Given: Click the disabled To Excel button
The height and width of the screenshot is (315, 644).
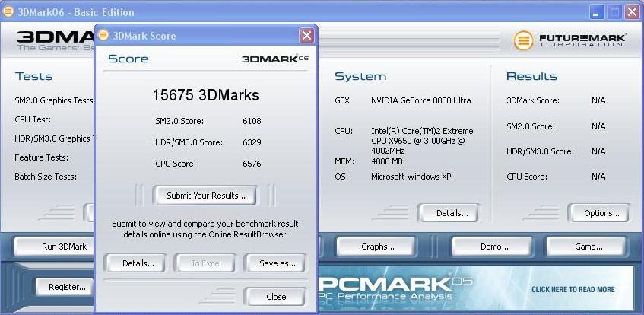Looking at the screenshot, I should (x=206, y=263).
